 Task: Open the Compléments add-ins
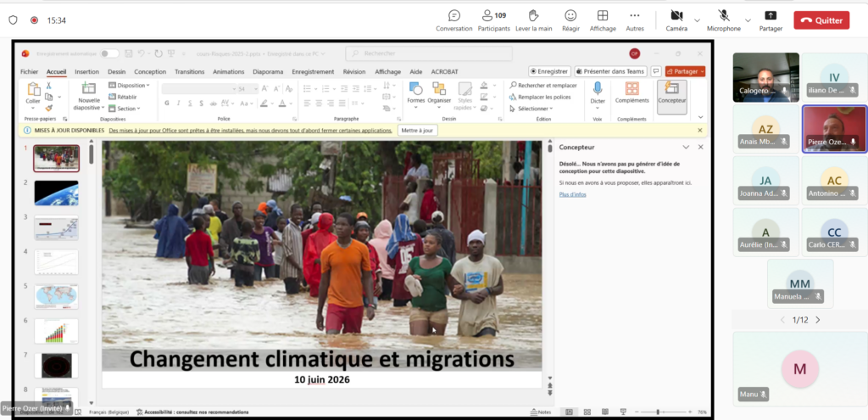tap(632, 92)
